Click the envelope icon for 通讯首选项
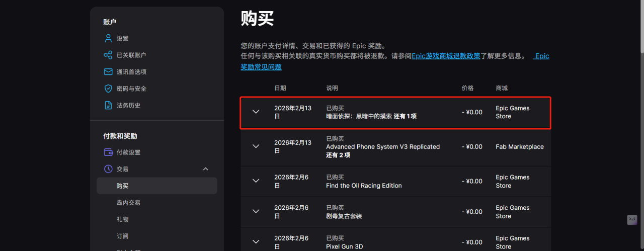Image resolution: width=644 pixels, height=251 pixels. click(108, 72)
